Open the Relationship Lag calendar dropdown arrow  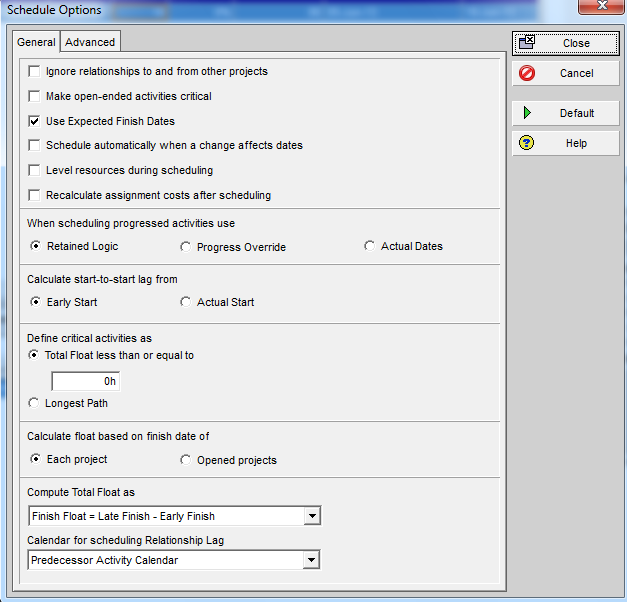pos(311,560)
